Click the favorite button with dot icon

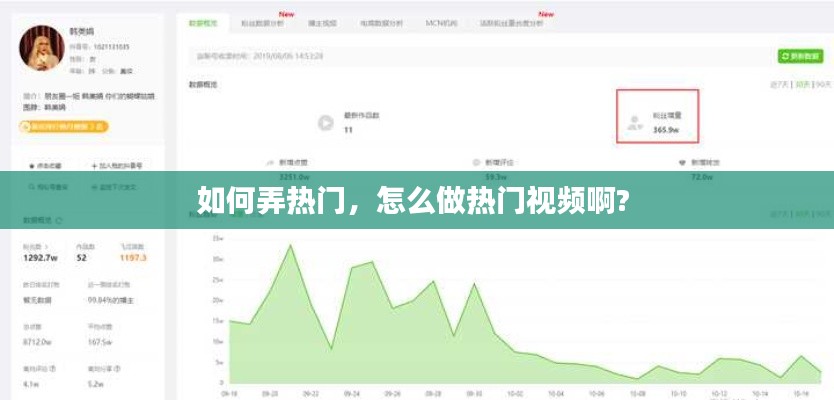(x=30, y=165)
